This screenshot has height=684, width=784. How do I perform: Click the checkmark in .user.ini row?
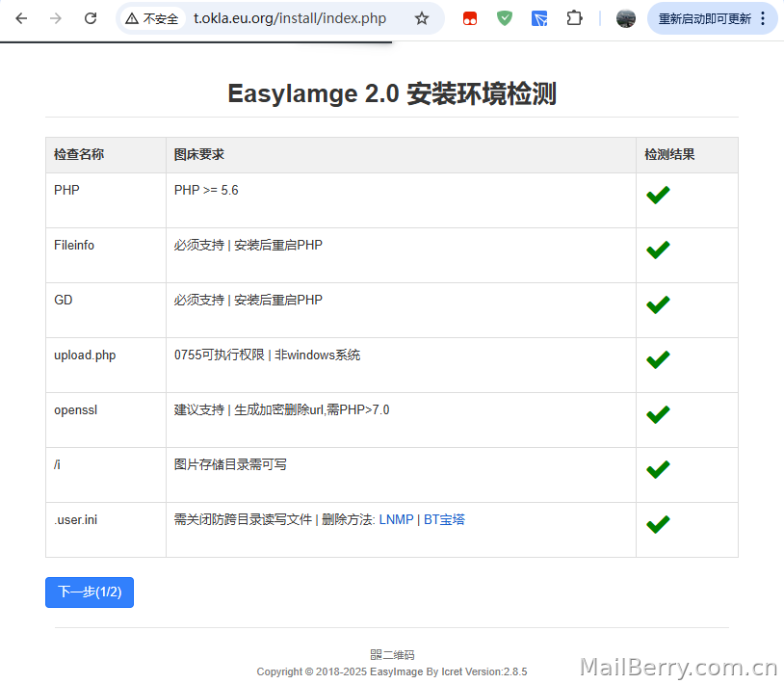pos(658,525)
